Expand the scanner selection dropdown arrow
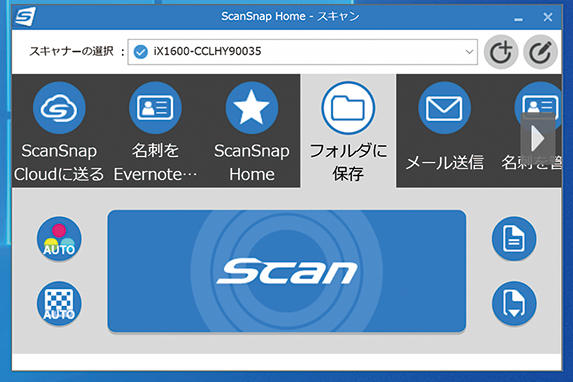 click(469, 52)
